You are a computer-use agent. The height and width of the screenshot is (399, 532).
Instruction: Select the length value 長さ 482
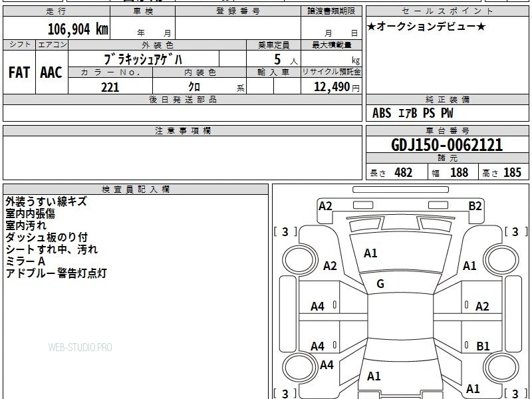[x=391, y=173]
